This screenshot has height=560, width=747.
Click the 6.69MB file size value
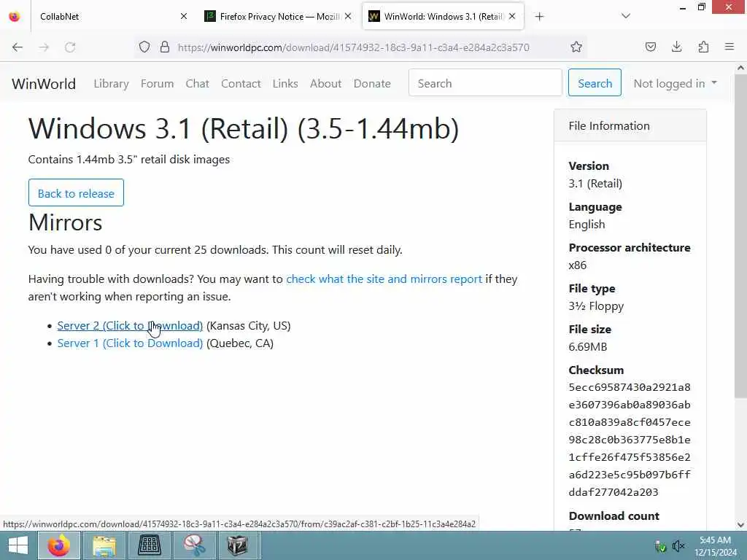pyautogui.click(x=587, y=346)
